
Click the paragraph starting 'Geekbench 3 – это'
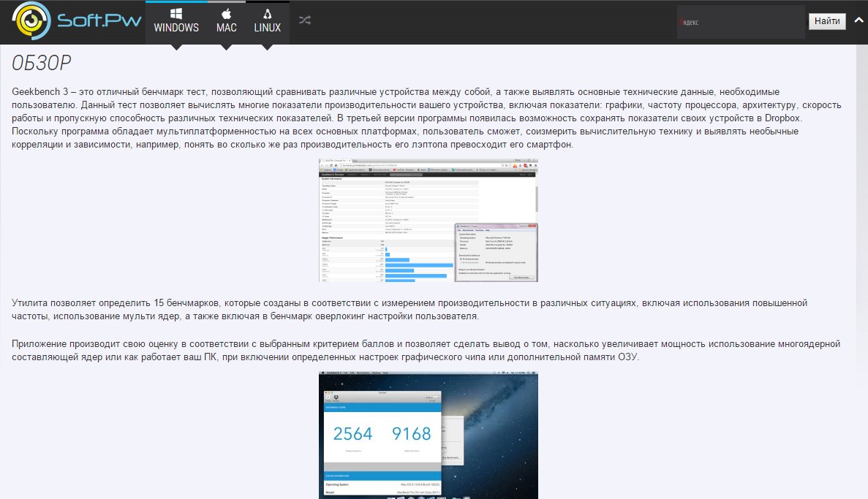coord(426,118)
